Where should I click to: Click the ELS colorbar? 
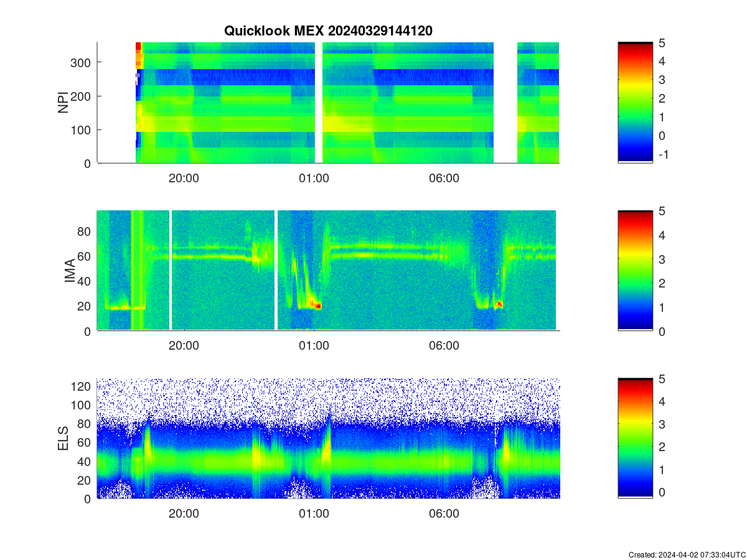click(x=635, y=438)
